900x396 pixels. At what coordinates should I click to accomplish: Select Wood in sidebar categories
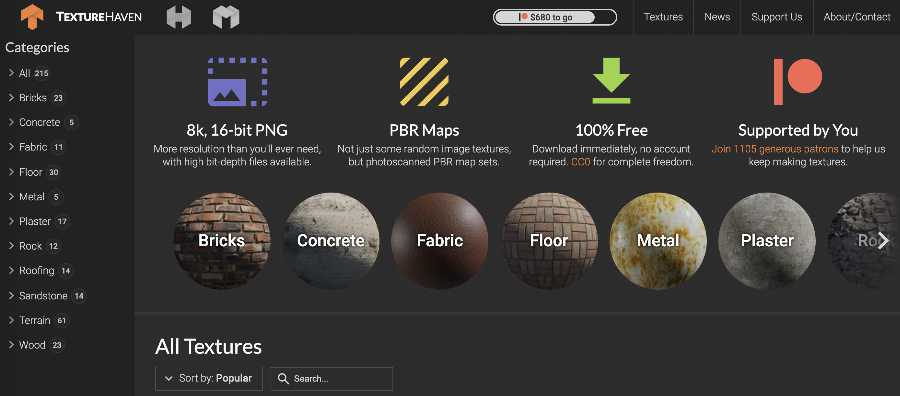(32, 345)
